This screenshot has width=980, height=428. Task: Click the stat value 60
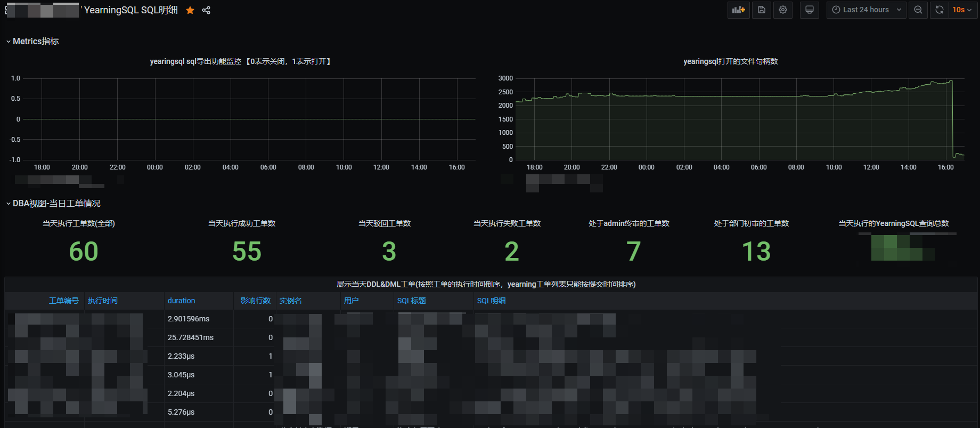point(84,252)
